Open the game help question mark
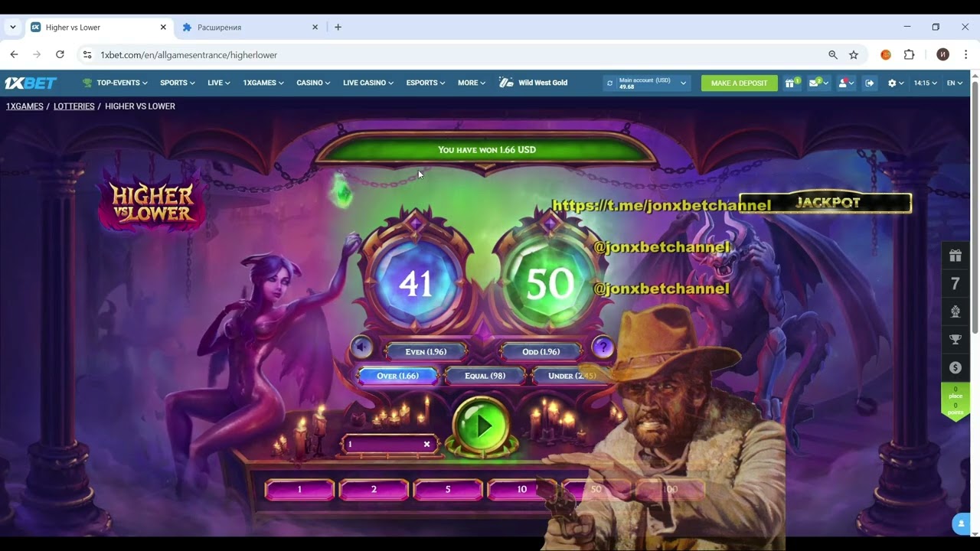 point(603,347)
